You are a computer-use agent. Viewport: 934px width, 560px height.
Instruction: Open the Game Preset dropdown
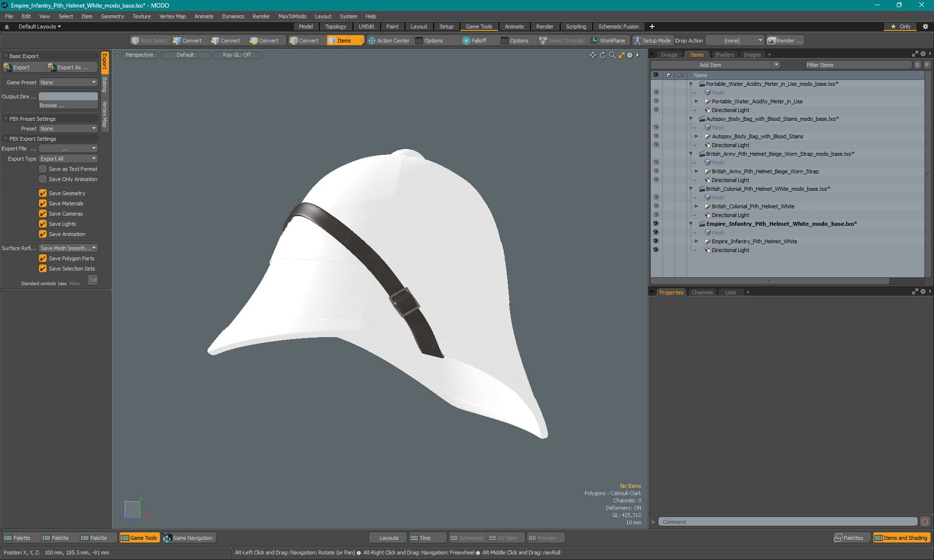[68, 82]
